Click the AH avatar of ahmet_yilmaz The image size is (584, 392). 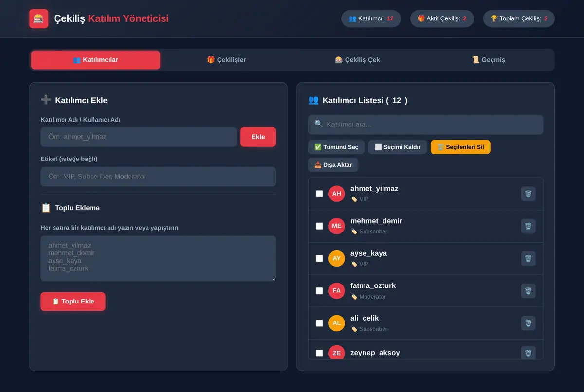[x=337, y=194]
